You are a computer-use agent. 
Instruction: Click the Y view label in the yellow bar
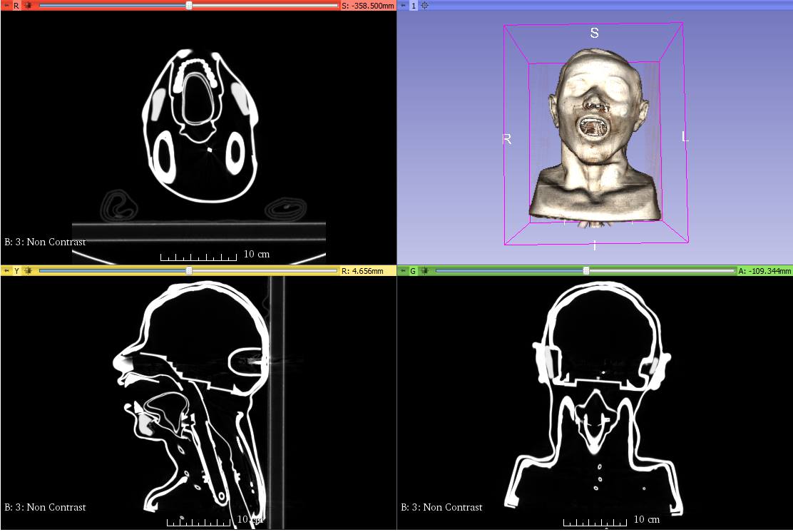[x=16, y=270]
